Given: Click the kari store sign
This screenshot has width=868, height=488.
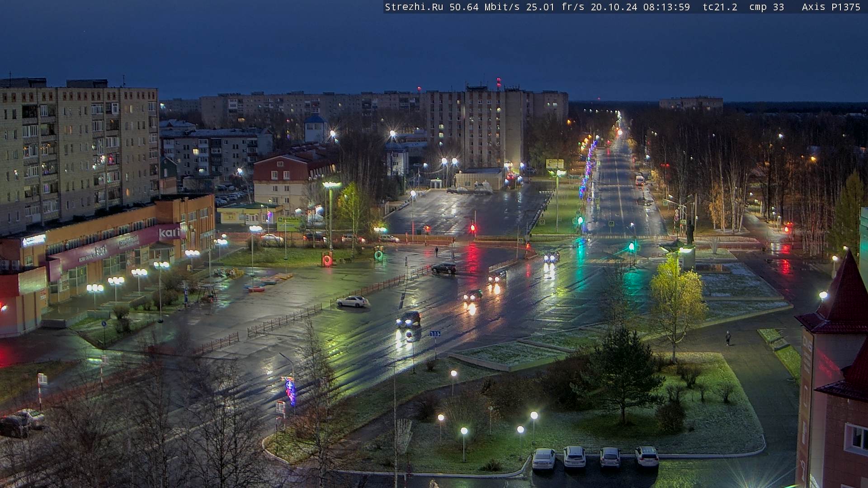Looking at the screenshot, I should pos(170,233).
